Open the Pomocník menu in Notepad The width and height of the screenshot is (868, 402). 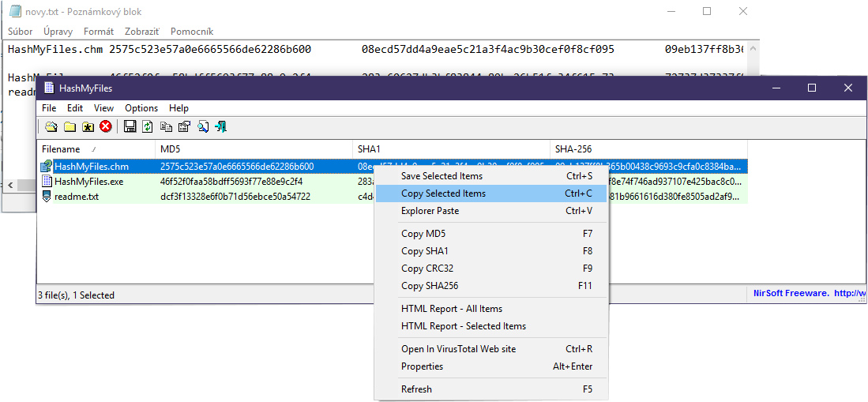(192, 32)
